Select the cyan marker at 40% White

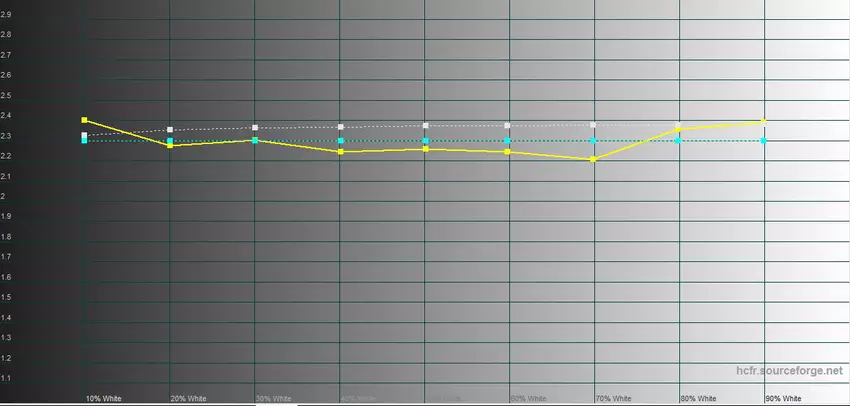341,141
